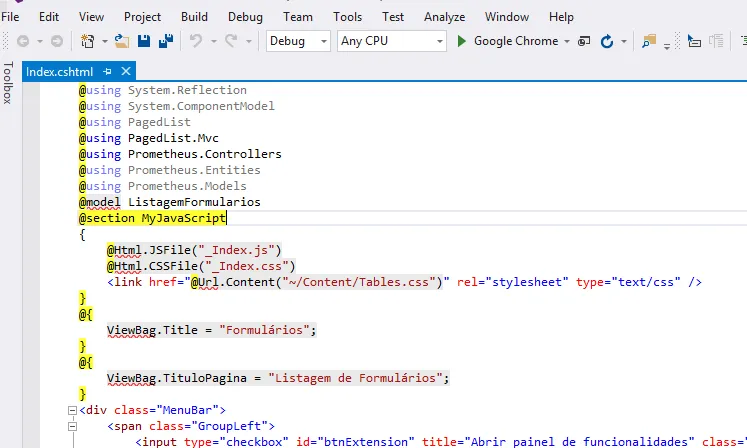The image size is (747, 448).
Task: Collapse the span GroupLeft code block
Action: click(72, 426)
